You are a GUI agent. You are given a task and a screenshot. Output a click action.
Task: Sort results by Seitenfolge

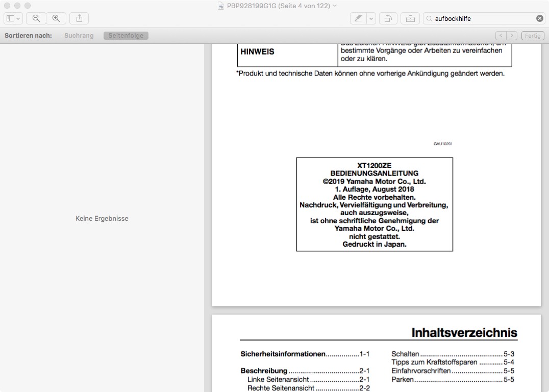pyautogui.click(x=126, y=36)
